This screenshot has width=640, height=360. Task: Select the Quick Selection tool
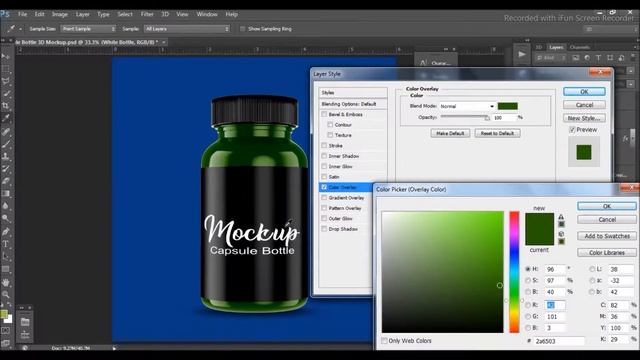(6, 93)
